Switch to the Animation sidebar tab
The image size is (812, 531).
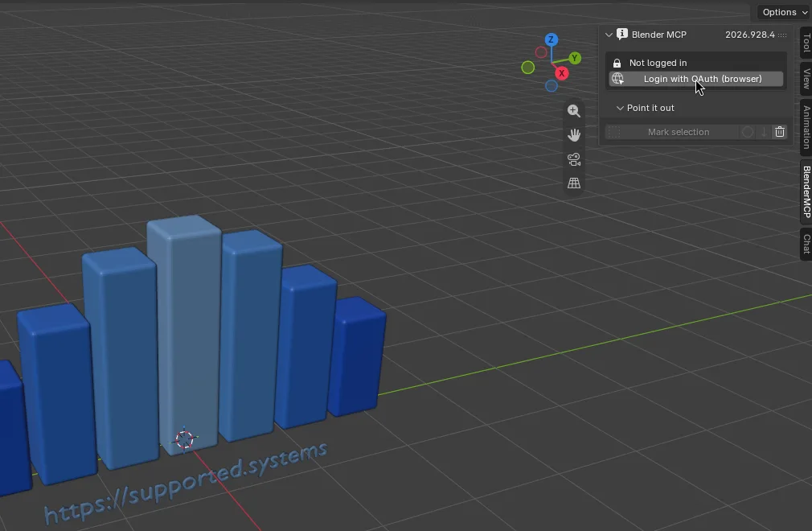806,127
